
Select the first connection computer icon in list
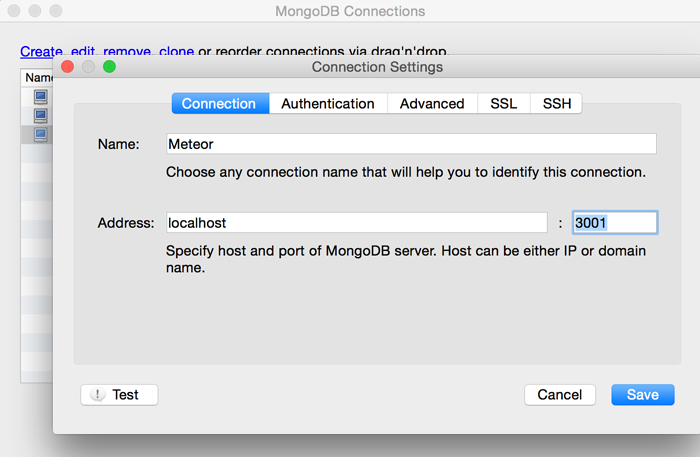41,97
